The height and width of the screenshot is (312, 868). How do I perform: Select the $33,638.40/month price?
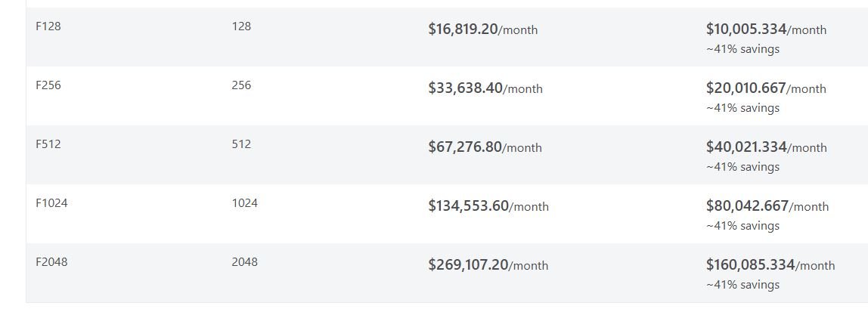click(485, 88)
